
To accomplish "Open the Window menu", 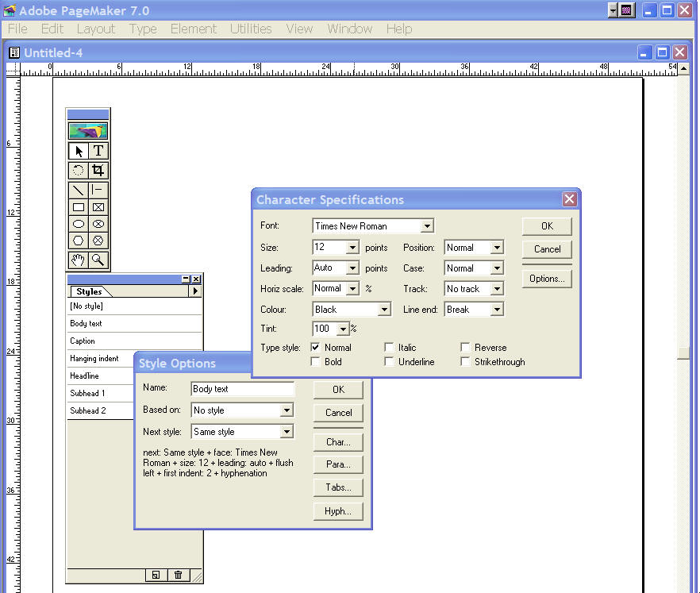I will (x=349, y=29).
